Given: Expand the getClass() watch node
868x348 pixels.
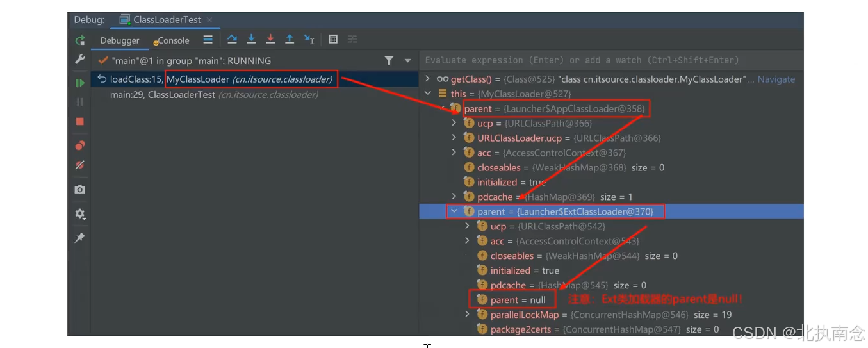Looking at the screenshot, I should (428, 79).
